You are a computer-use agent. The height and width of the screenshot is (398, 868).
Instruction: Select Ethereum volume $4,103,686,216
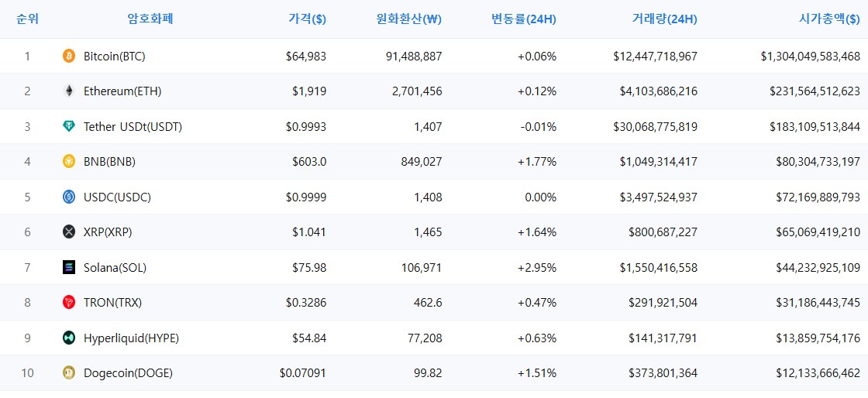659,92
